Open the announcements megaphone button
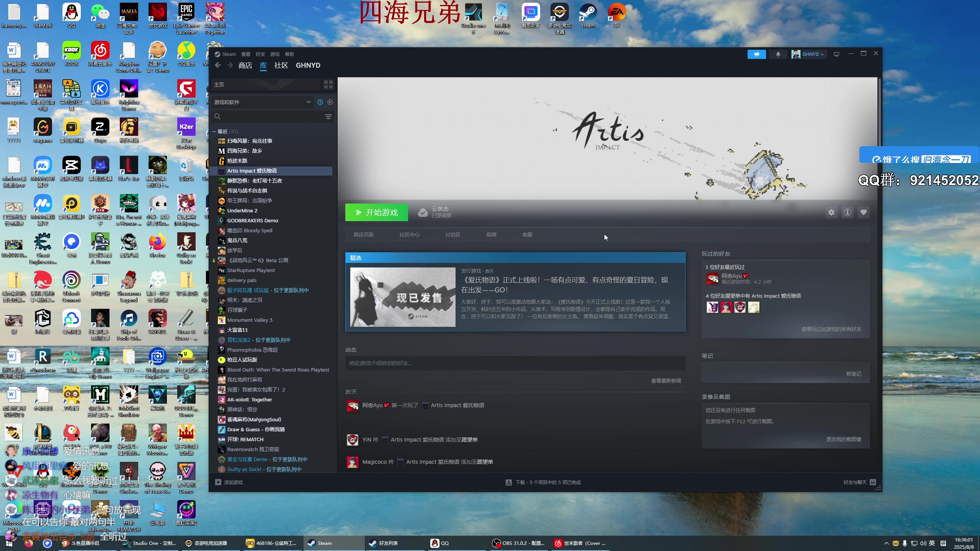 pyautogui.click(x=756, y=54)
